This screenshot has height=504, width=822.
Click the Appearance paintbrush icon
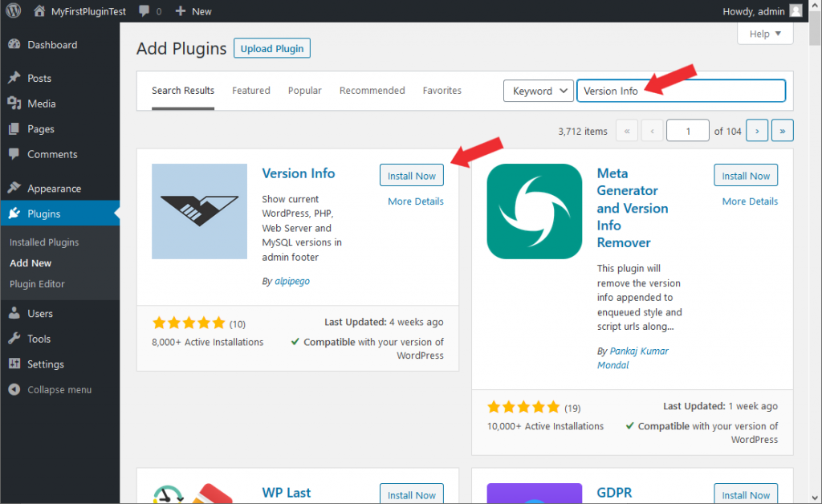click(14, 189)
